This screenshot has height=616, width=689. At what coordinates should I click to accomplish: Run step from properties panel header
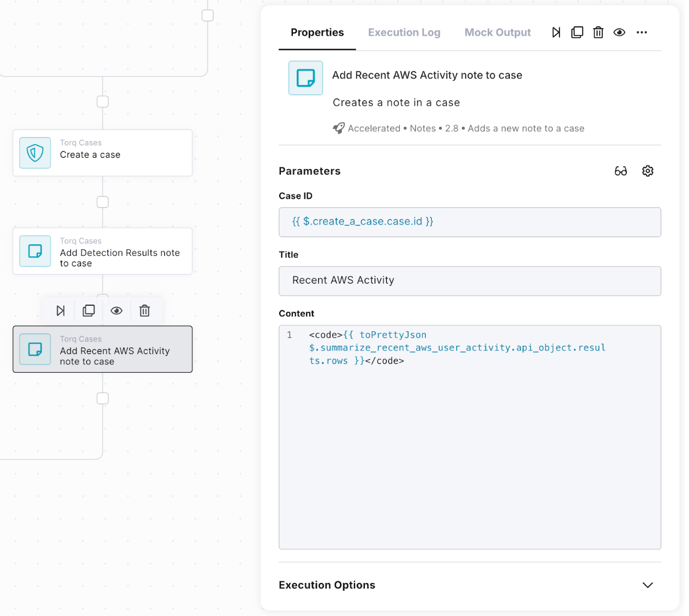(x=556, y=32)
